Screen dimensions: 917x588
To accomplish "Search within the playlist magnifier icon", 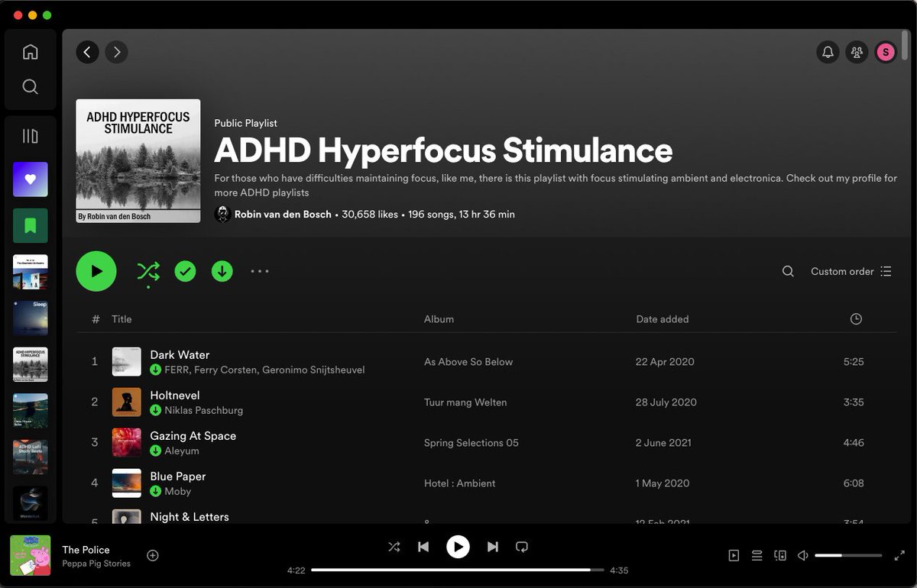I will click(788, 271).
